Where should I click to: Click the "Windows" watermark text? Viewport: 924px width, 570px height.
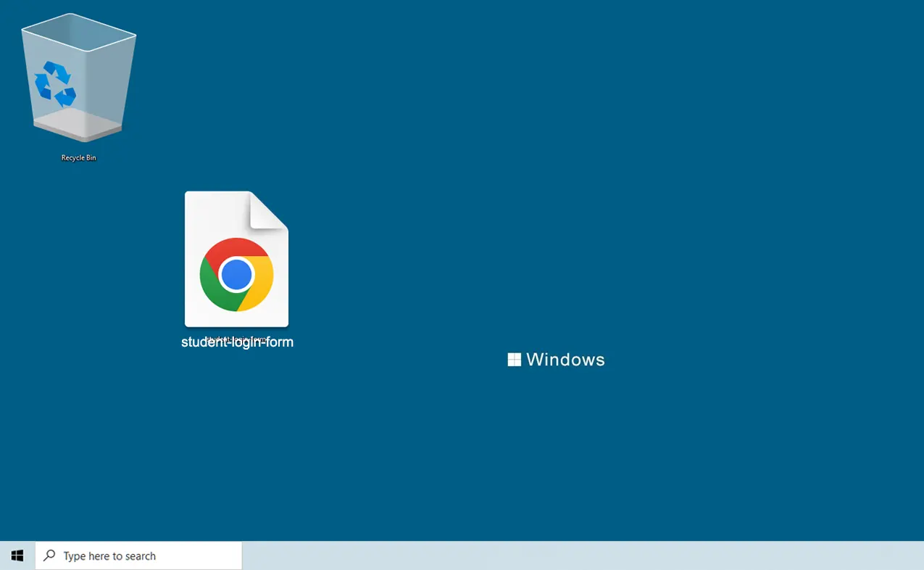(x=565, y=360)
